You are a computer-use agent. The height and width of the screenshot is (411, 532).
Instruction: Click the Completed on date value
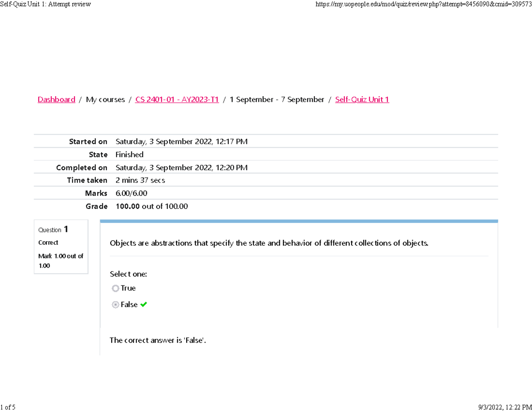pyautogui.click(x=181, y=168)
